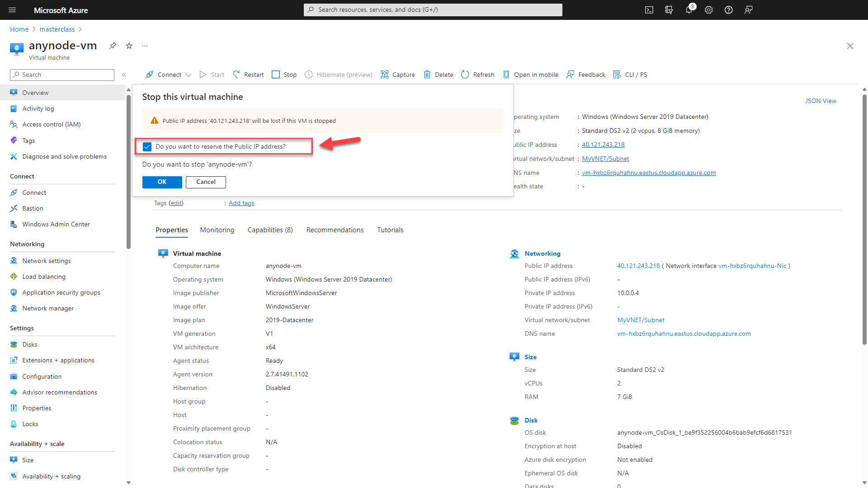868x488 pixels.
Task: Open the help question mark icon
Action: [728, 9]
